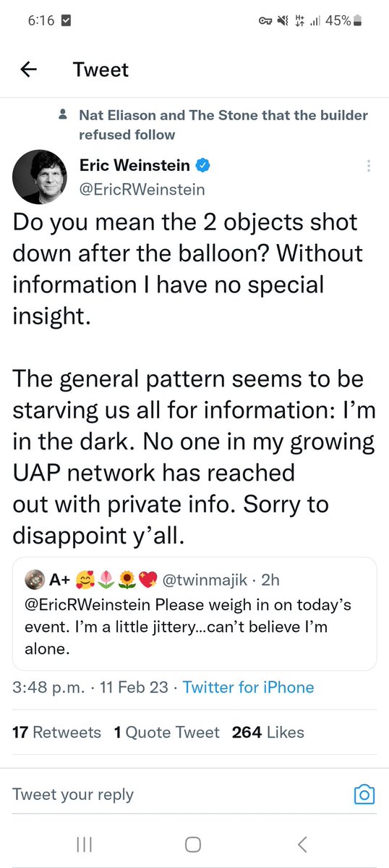
Task: Tap the back arrow next to Tweet
Action: click(x=28, y=69)
